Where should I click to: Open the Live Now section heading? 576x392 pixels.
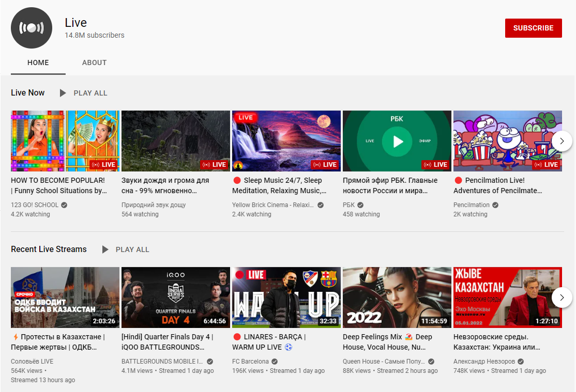pos(28,93)
